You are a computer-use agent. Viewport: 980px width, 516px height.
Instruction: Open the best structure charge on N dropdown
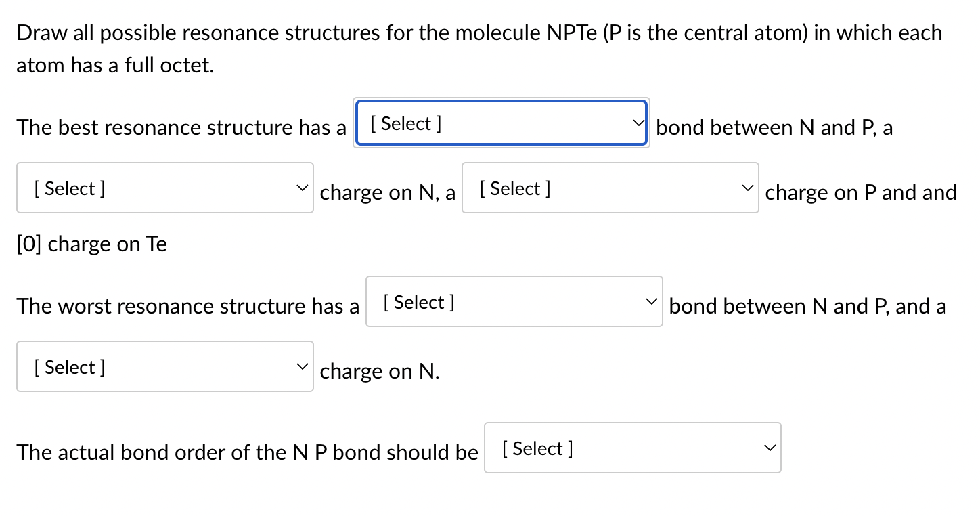click(164, 188)
